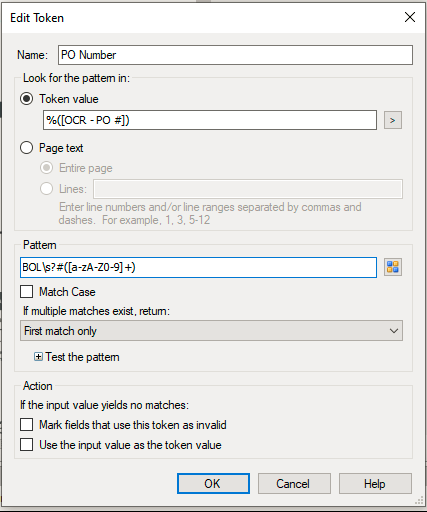Click the dropdown chevron for multiple matches

(x=394, y=331)
